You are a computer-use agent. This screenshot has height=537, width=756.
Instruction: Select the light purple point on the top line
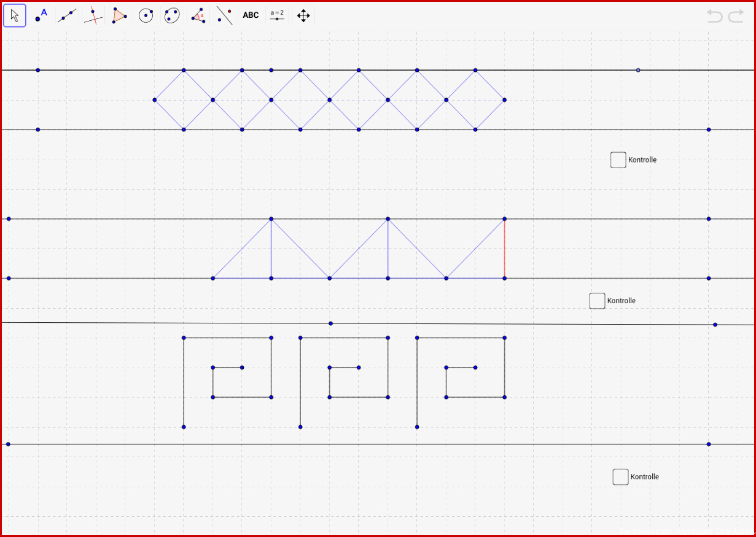[x=638, y=70]
